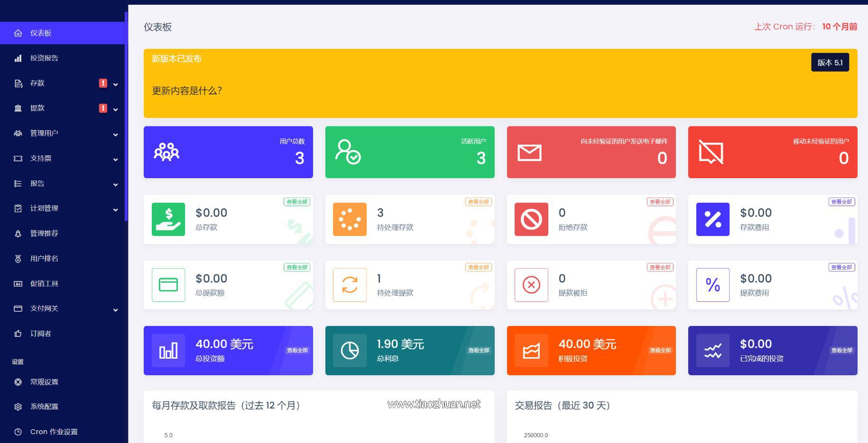This screenshot has height=443, width=868.
Task: Click the blue deposit fee percent icon
Action: [712, 219]
